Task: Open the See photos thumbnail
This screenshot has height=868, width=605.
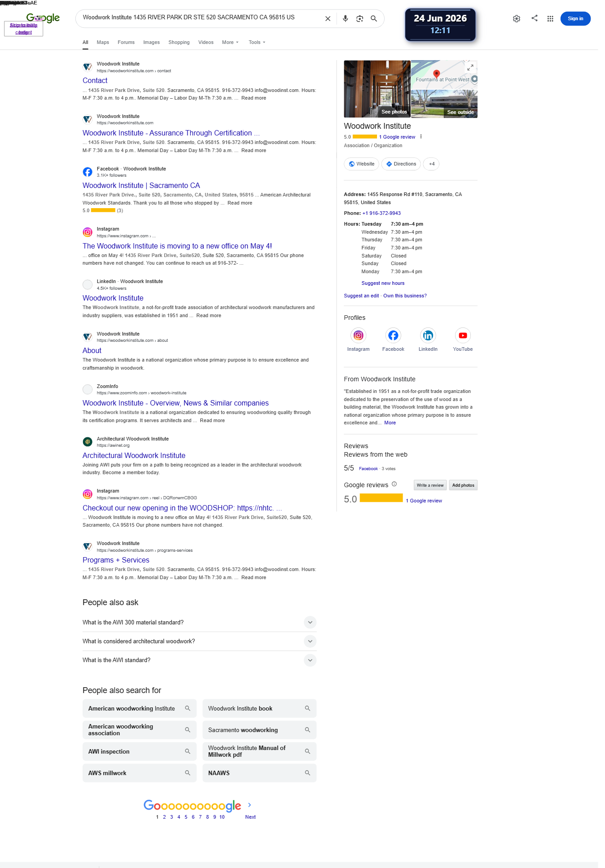Action: coord(377,89)
